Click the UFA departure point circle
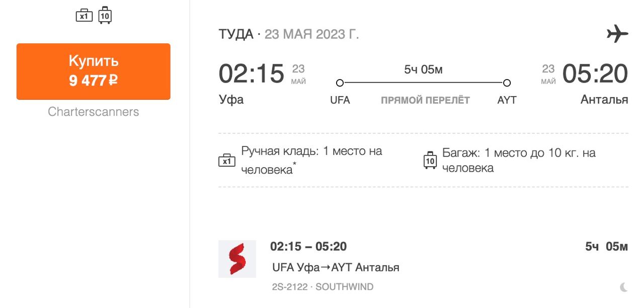The image size is (644, 308). click(x=340, y=83)
